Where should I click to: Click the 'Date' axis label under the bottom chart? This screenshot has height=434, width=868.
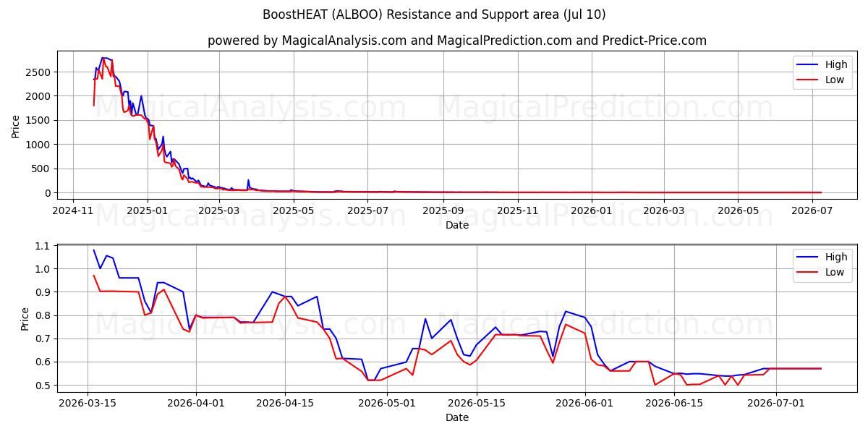click(x=456, y=417)
